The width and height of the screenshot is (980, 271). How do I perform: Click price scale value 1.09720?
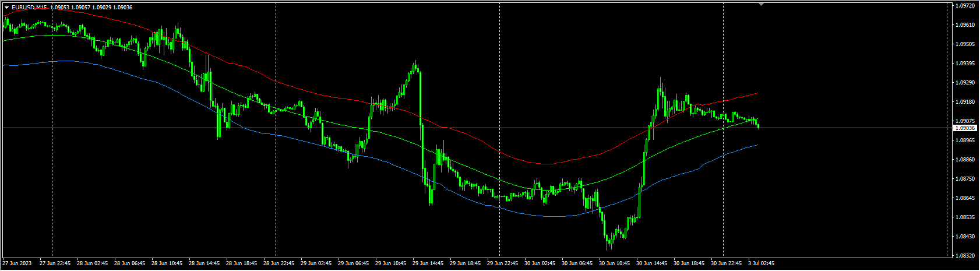click(965, 6)
